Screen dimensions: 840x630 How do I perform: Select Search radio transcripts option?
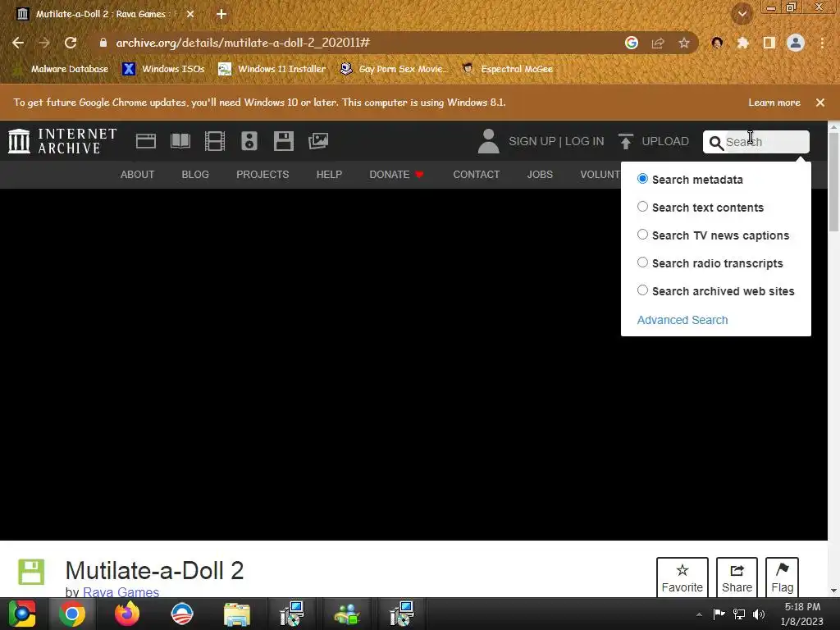click(642, 262)
